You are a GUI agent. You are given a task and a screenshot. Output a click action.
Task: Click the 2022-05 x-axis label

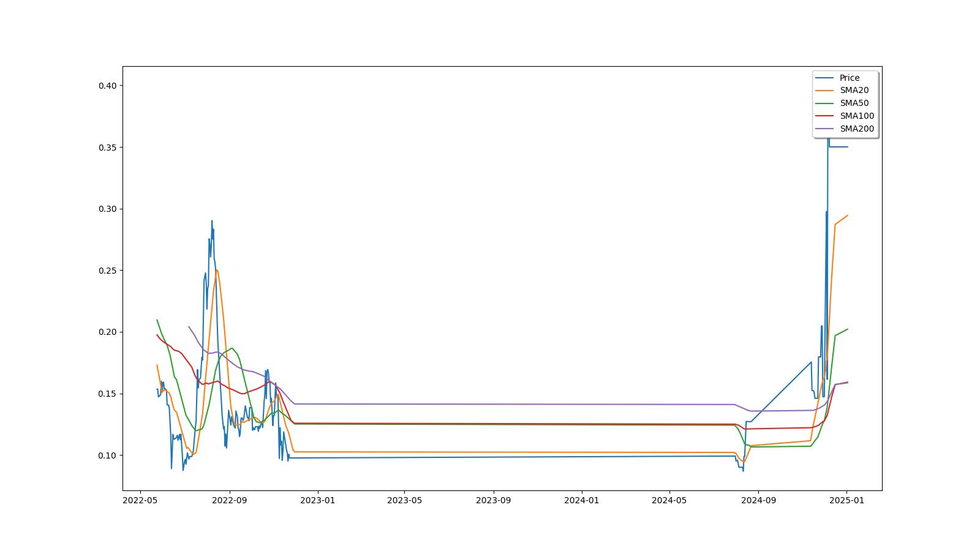pyautogui.click(x=141, y=500)
